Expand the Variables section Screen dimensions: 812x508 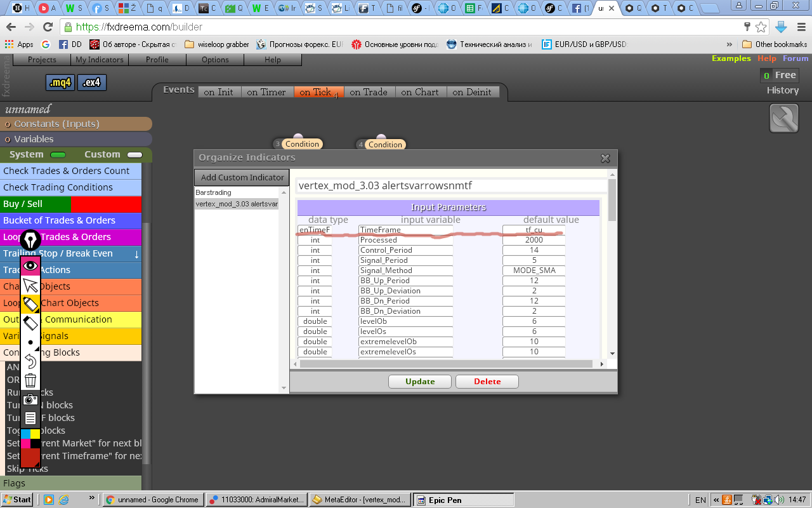point(76,139)
